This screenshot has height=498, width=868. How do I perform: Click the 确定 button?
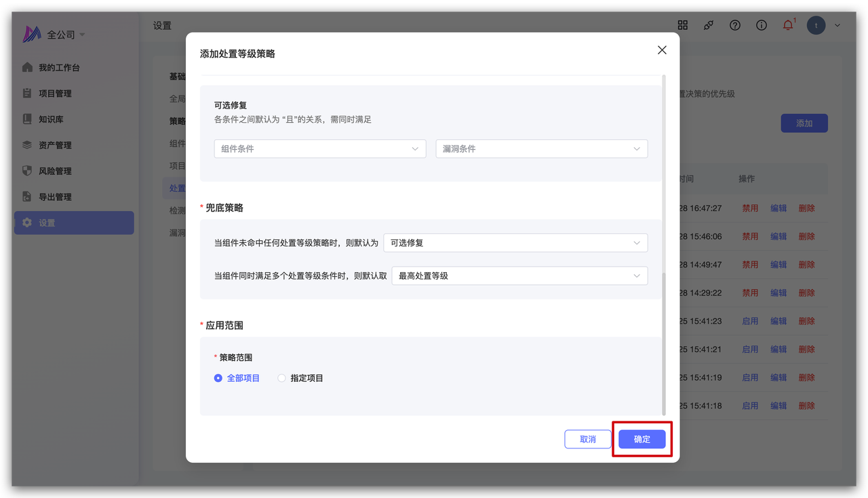(x=642, y=439)
